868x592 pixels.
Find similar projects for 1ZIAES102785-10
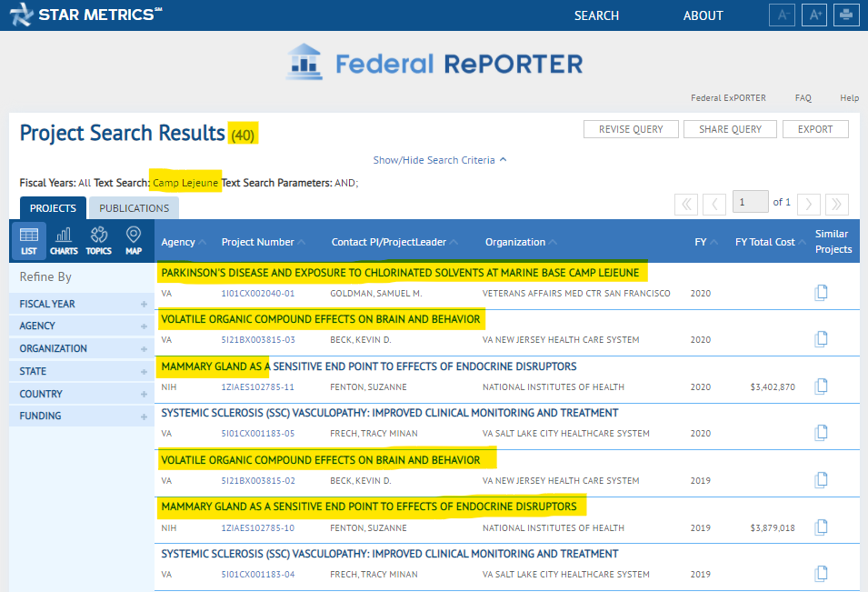point(821,527)
